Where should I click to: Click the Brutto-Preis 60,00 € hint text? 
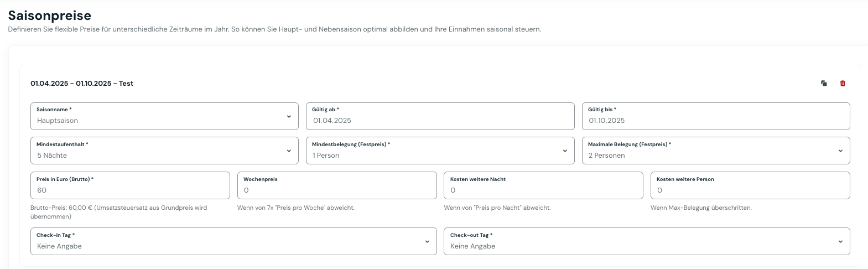(118, 208)
